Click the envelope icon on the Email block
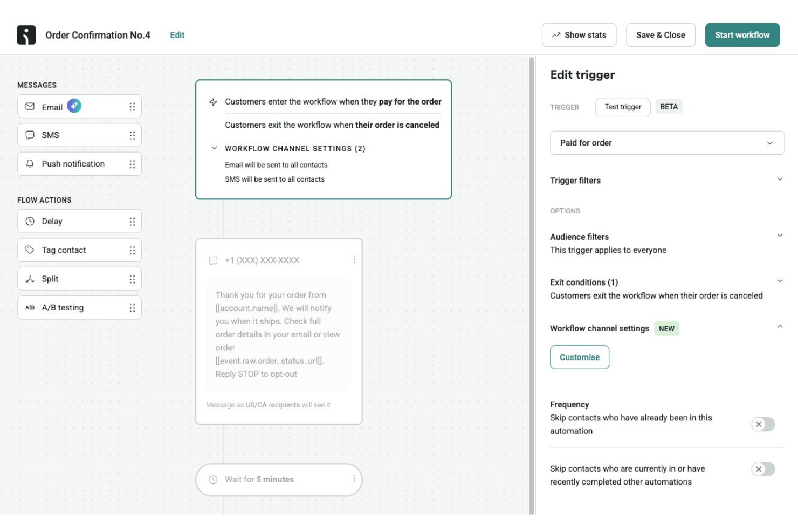This screenshot has height=532, width=798. coord(30,107)
